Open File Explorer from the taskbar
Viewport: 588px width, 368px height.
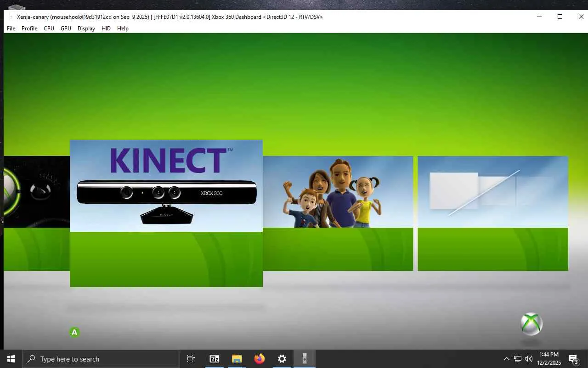pyautogui.click(x=237, y=359)
